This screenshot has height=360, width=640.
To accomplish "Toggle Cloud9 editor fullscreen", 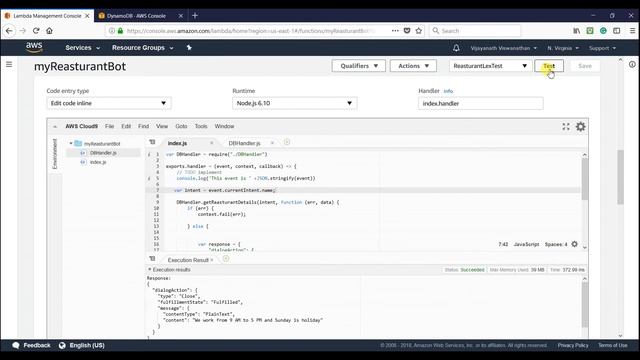I will [566, 127].
